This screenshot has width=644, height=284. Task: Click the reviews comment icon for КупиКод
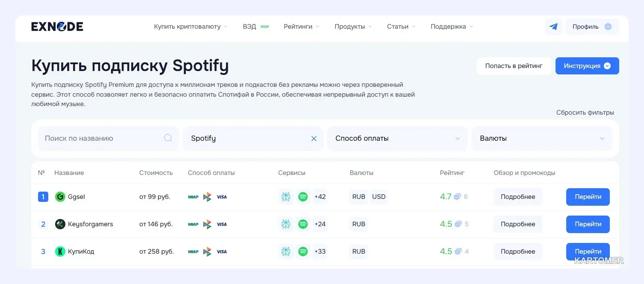(x=458, y=251)
